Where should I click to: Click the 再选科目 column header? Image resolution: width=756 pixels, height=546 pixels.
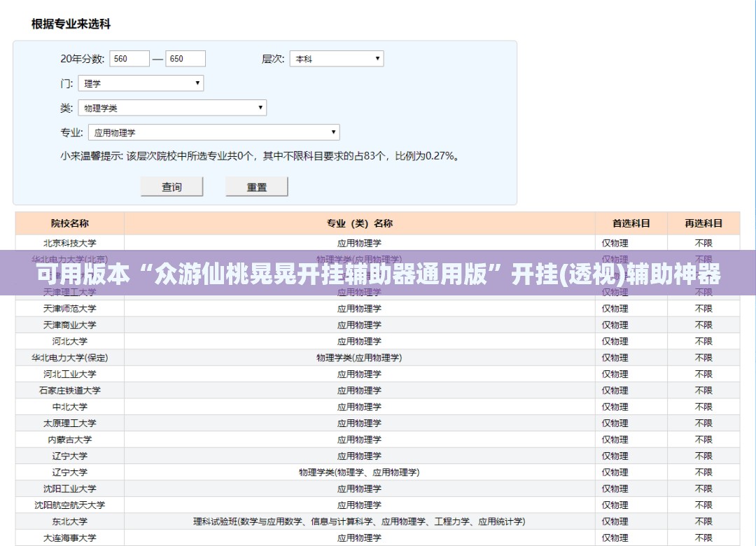703,223
